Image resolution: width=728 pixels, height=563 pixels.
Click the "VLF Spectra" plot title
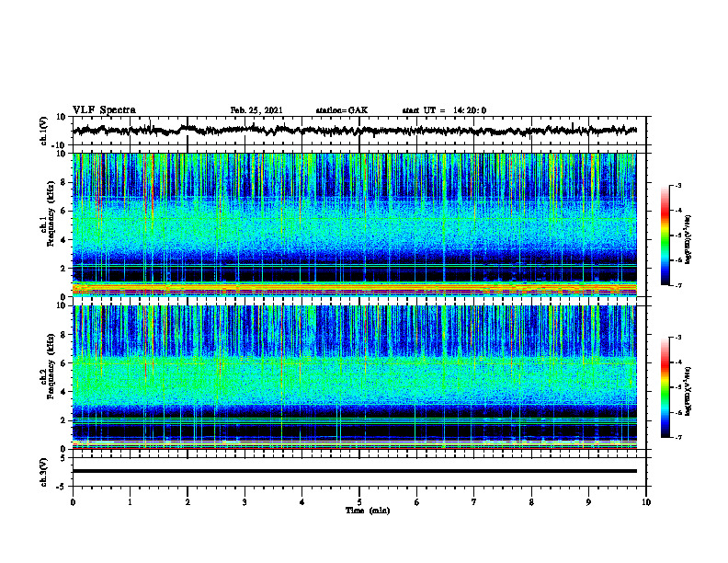pos(104,109)
